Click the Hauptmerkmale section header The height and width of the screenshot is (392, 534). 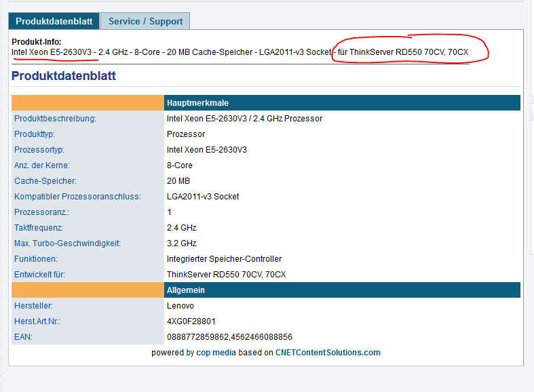coord(342,103)
